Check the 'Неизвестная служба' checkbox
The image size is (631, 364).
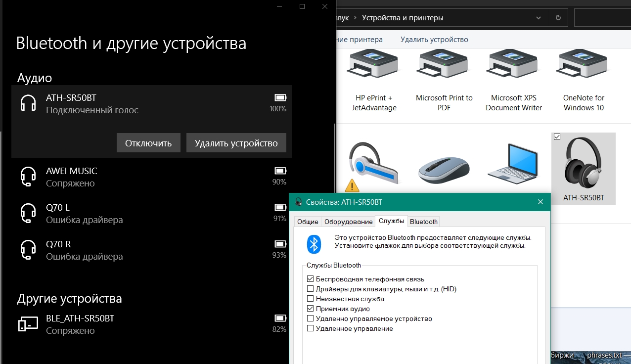(x=311, y=299)
